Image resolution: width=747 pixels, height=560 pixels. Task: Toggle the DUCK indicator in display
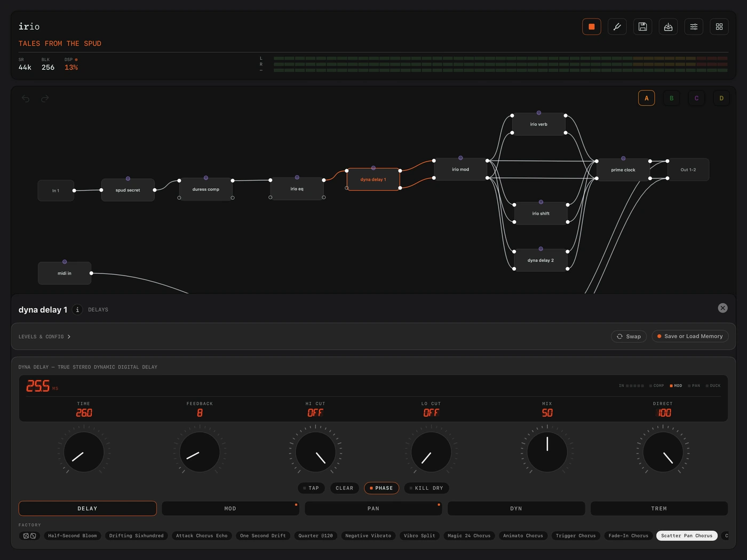point(713,386)
